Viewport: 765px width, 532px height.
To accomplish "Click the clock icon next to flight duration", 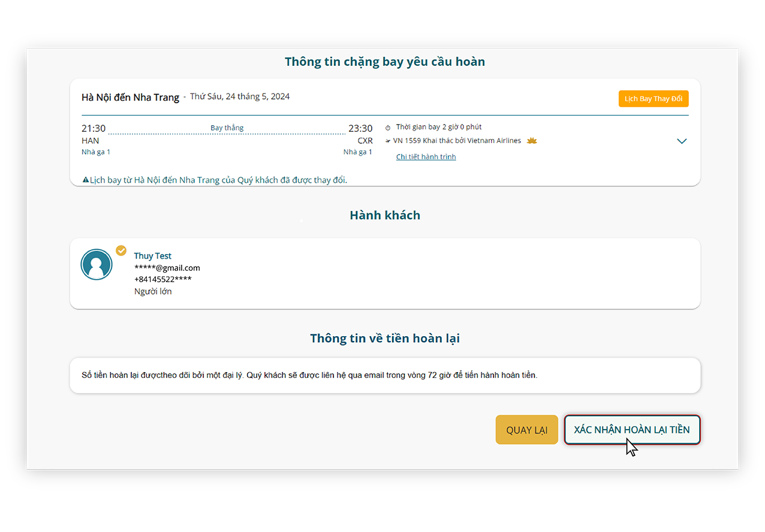I will pos(388,128).
